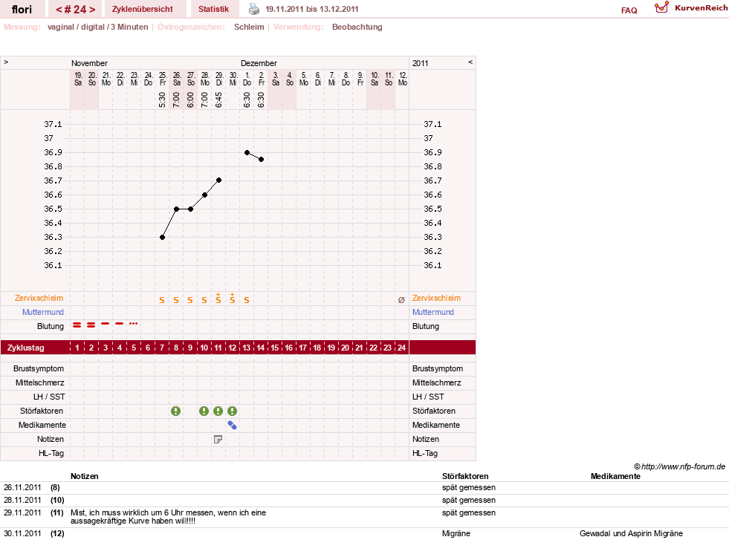The height and width of the screenshot is (560, 729).
Task: Click the Zyklustag row label
Action: coord(25,348)
